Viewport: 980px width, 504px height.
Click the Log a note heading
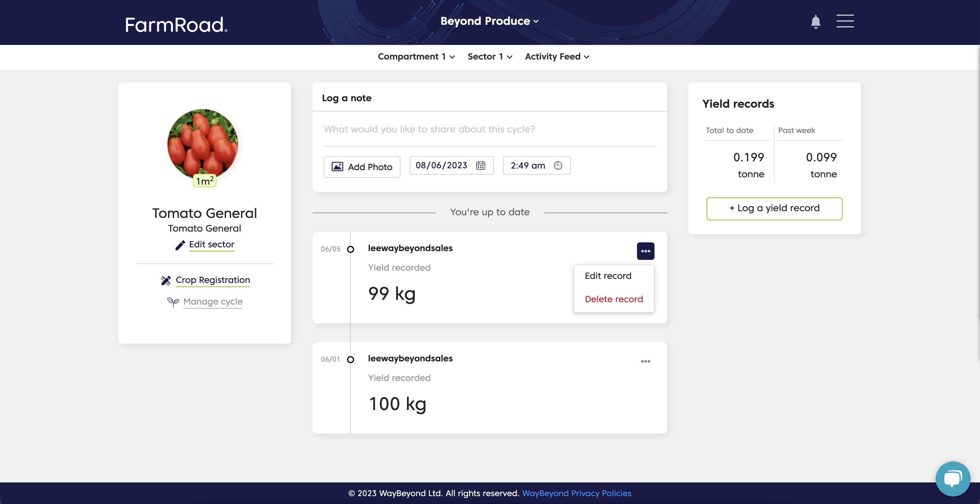tap(346, 98)
